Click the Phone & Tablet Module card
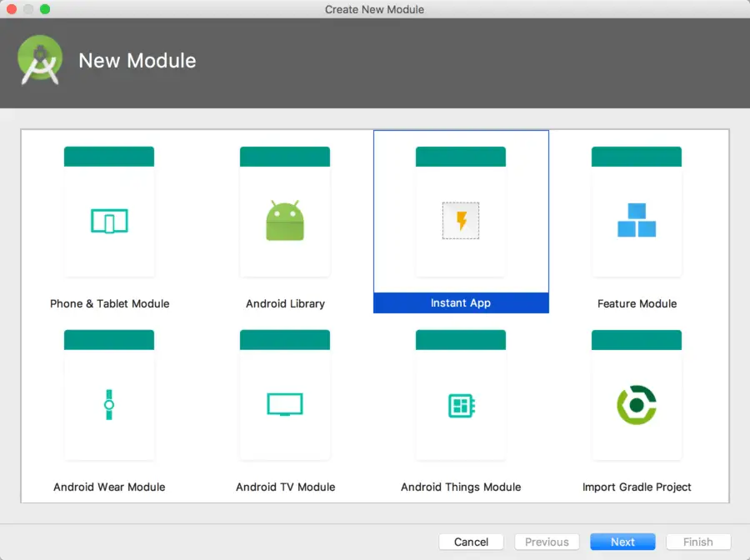 [108, 210]
